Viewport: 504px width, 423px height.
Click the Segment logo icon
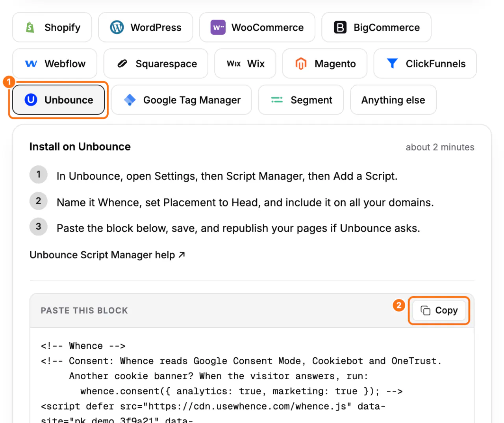coord(277,100)
